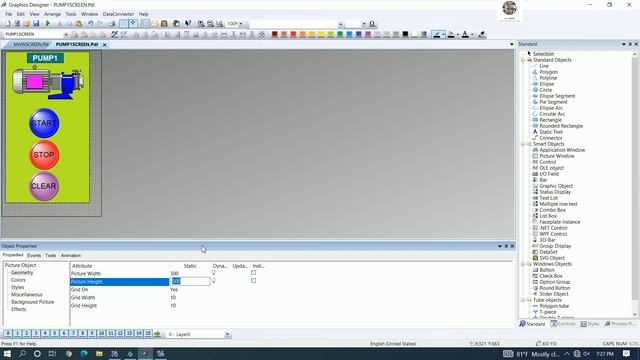The image size is (640, 360).
Task: Open the document tab list dropdown arrow
Action: click(x=512, y=44)
